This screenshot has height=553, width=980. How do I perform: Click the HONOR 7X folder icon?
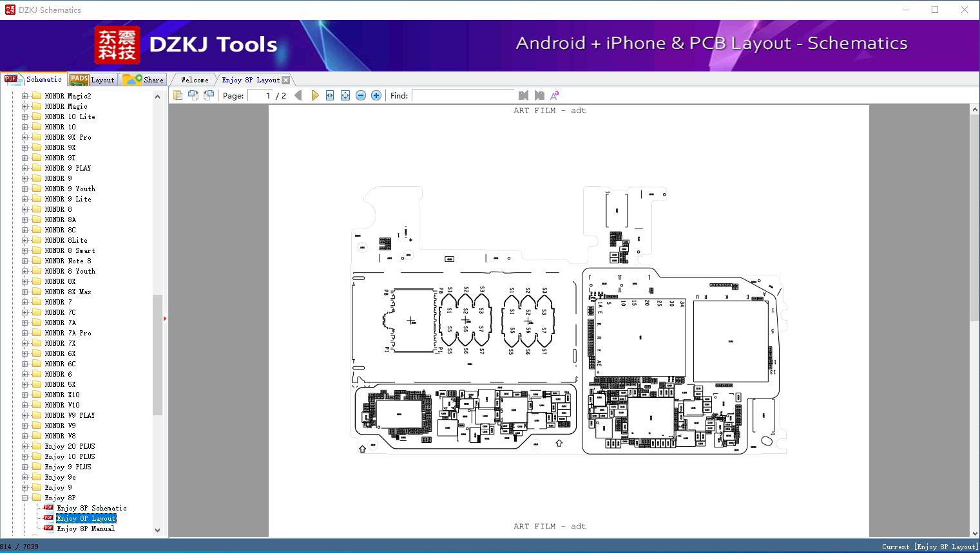37,343
